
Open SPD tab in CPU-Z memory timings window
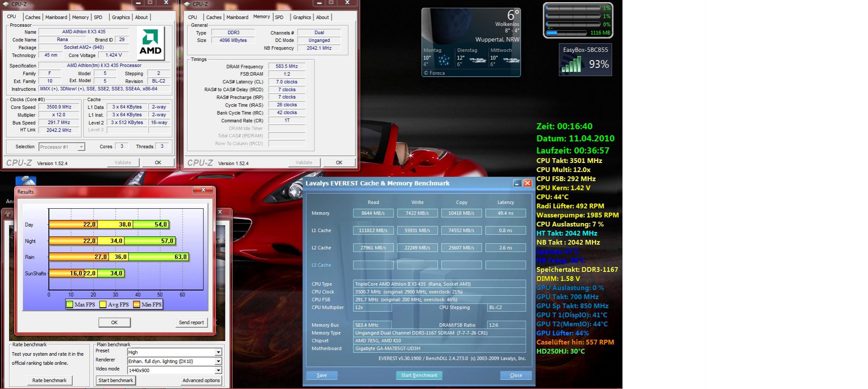[x=279, y=17]
